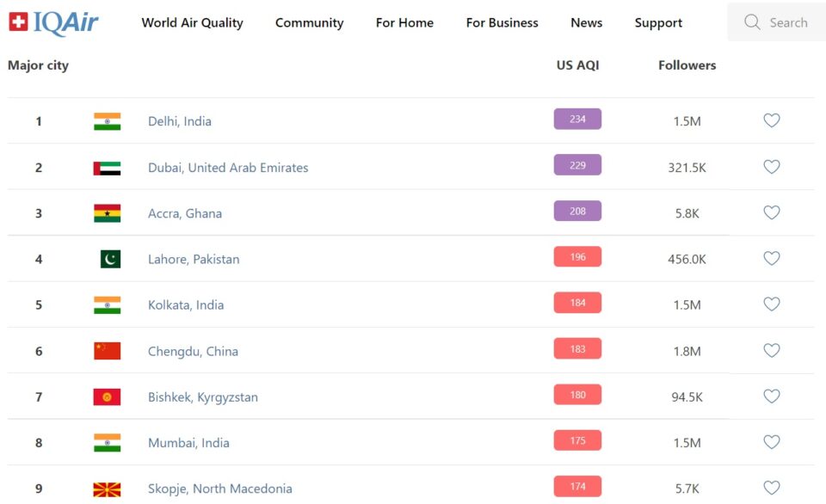This screenshot has width=826, height=504.
Task: Toggle the heart for Dubai
Action: [x=772, y=167]
